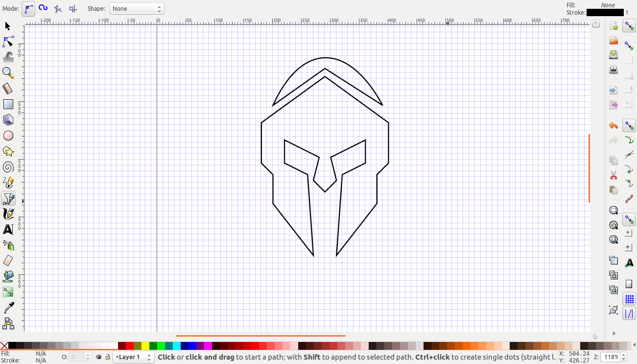This screenshot has height=364, width=637.
Task: Select the Calligraphy tool
Action: coord(8,214)
